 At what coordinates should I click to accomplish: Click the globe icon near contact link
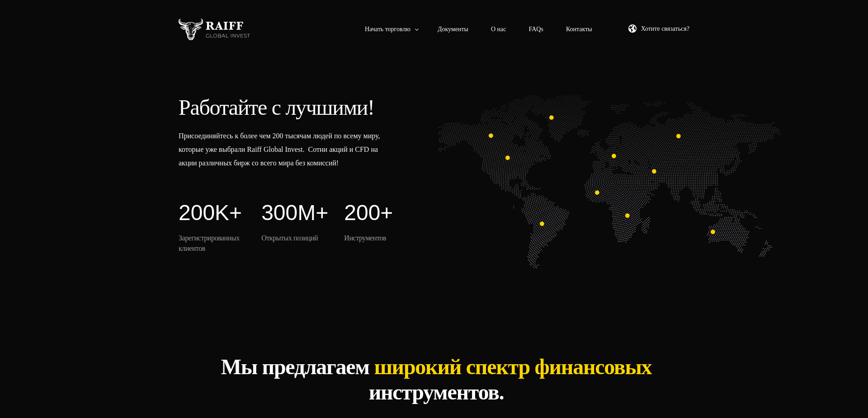(x=632, y=28)
